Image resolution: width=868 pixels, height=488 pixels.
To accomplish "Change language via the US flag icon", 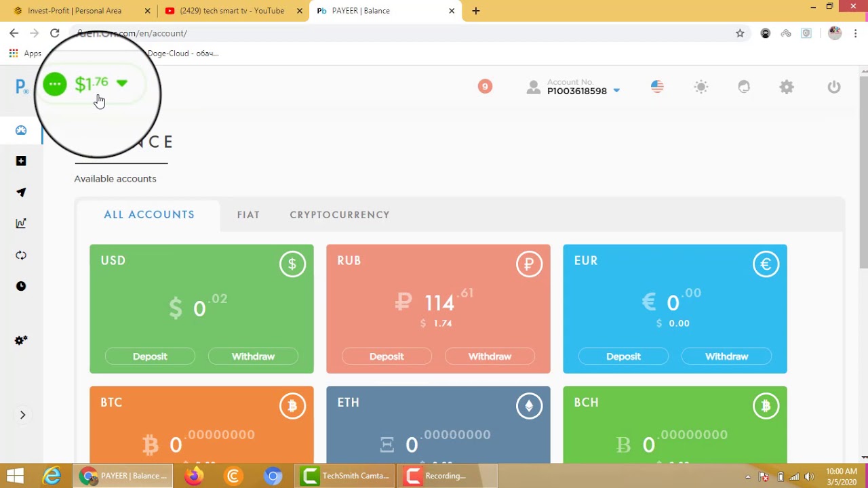I will click(x=657, y=87).
